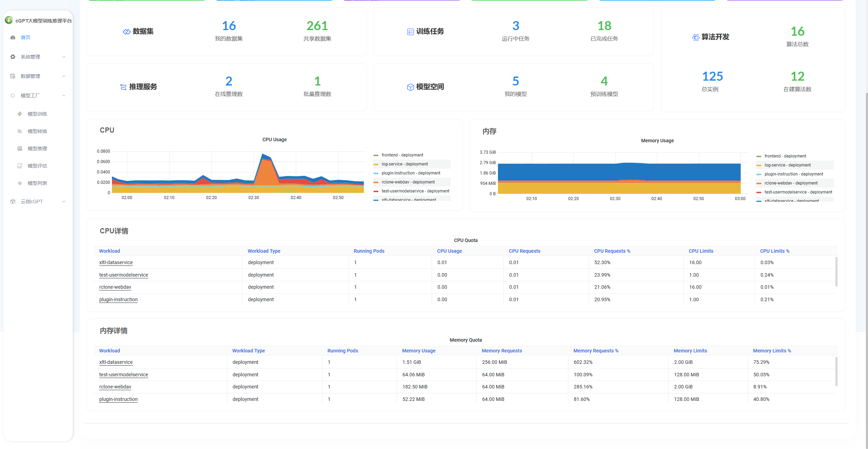Click the 算法开发 card icon

[x=695, y=37]
